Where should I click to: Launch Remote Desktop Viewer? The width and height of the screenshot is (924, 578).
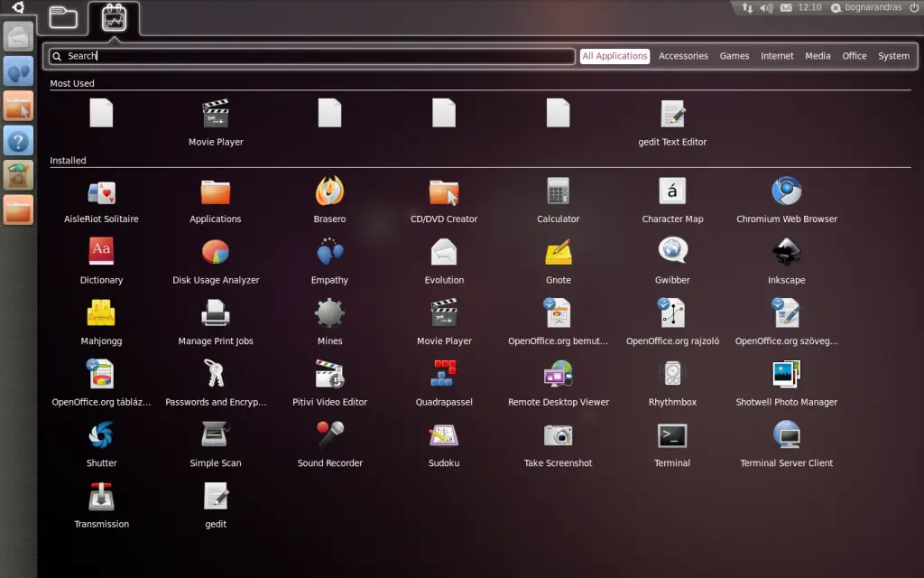[x=558, y=383]
